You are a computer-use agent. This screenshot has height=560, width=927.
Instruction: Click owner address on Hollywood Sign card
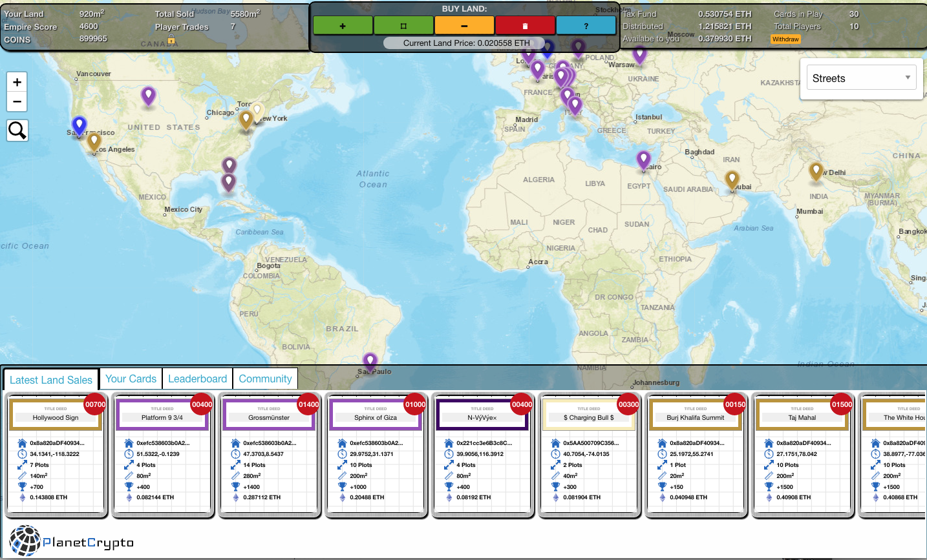point(57,443)
